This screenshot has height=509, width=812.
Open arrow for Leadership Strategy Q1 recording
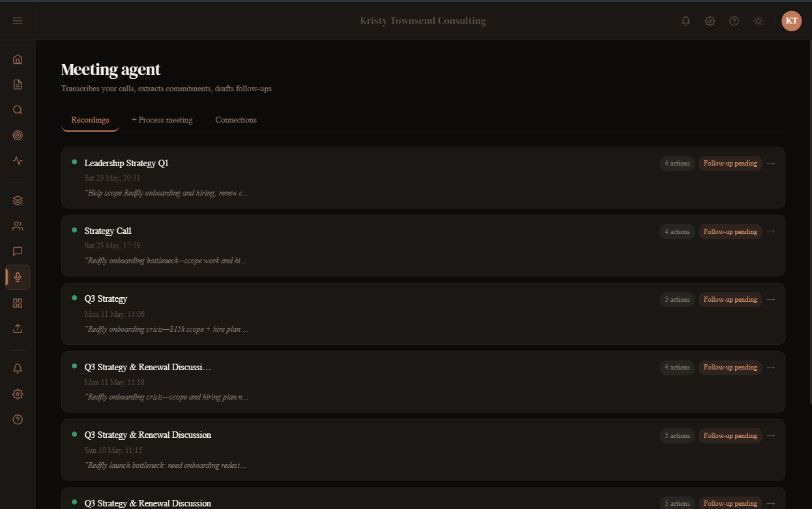pos(770,163)
